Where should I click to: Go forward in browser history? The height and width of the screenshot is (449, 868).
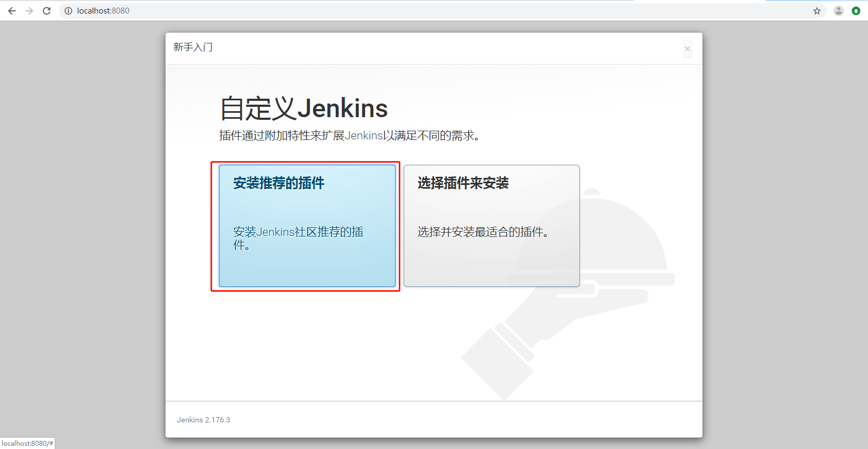coord(29,11)
